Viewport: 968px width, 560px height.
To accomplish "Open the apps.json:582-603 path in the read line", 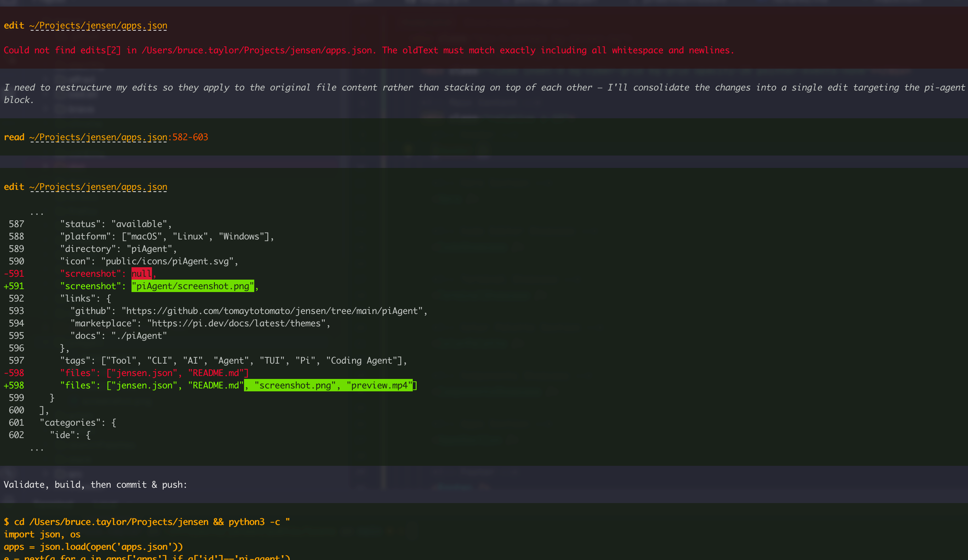I will coord(119,137).
